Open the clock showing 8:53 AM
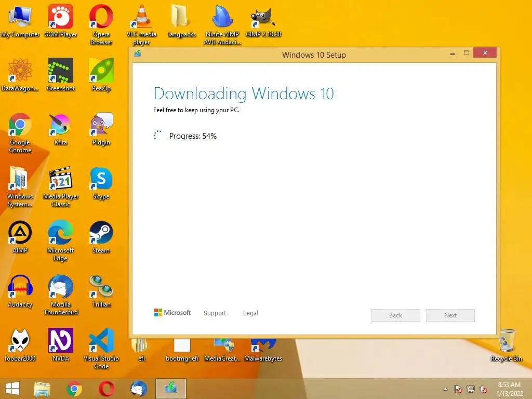532x399 pixels. (509, 389)
